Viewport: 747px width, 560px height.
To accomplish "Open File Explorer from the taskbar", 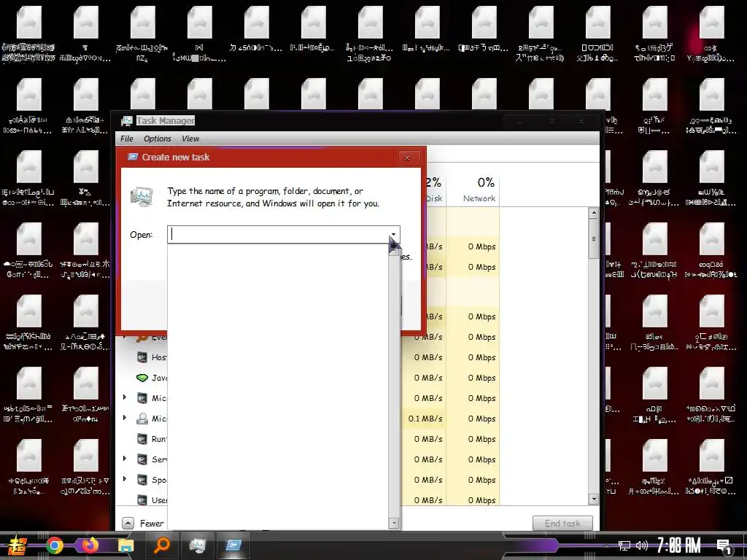I will (125, 545).
